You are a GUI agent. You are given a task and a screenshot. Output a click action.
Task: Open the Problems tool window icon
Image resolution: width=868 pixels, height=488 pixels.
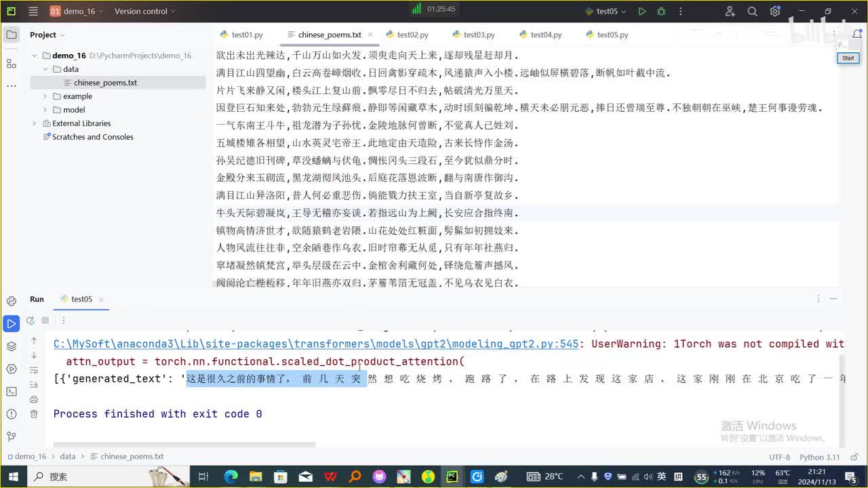pyautogui.click(x=12, y=413)
